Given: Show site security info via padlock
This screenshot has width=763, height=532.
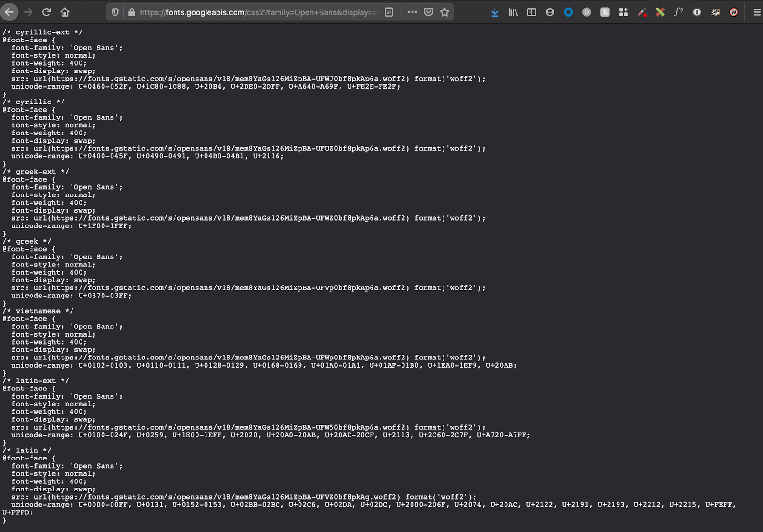Looking at the screenshot, I should click(x=132, y=12).
